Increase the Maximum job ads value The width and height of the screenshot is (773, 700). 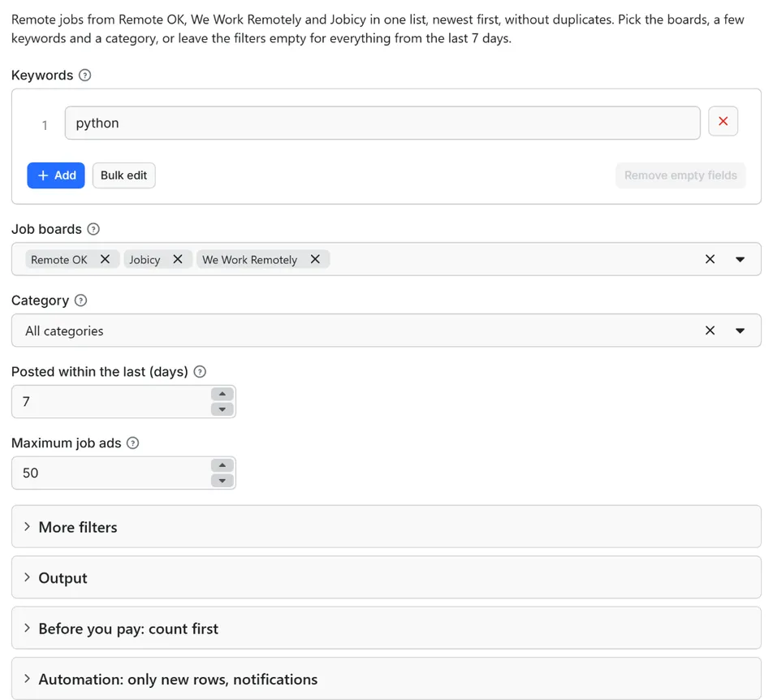(222, 465)
